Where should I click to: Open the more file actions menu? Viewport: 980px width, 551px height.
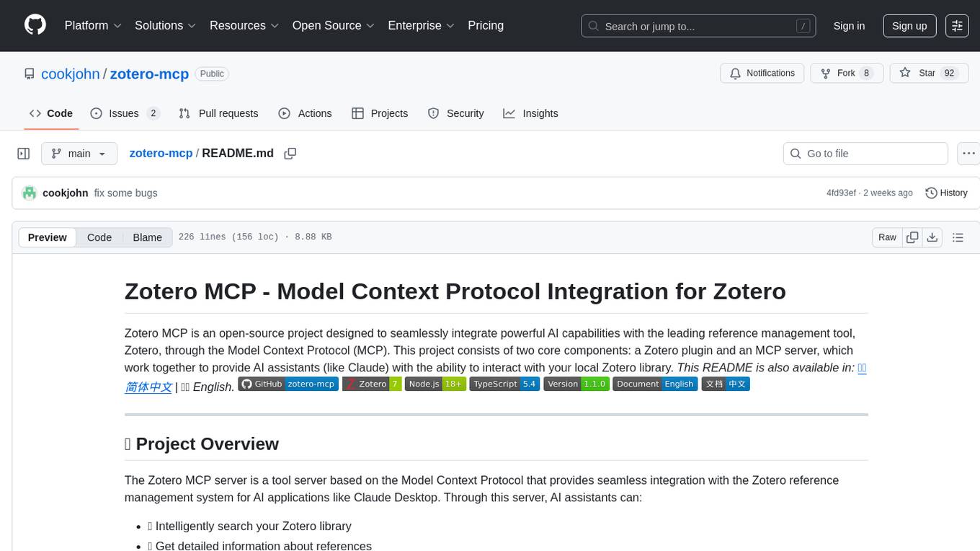click(968, 154)
